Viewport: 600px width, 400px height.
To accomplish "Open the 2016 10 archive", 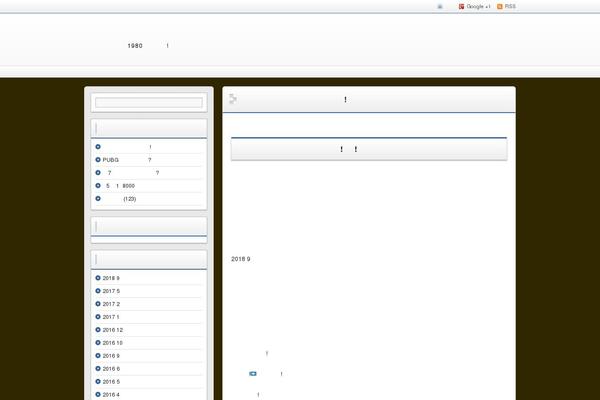I will click(x=112, y=343).
